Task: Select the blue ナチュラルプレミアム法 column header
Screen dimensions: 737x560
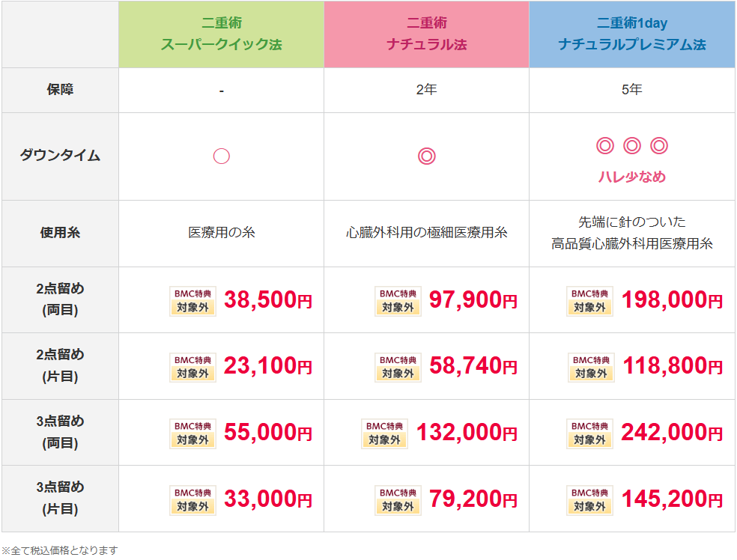Action: (631, 34)
